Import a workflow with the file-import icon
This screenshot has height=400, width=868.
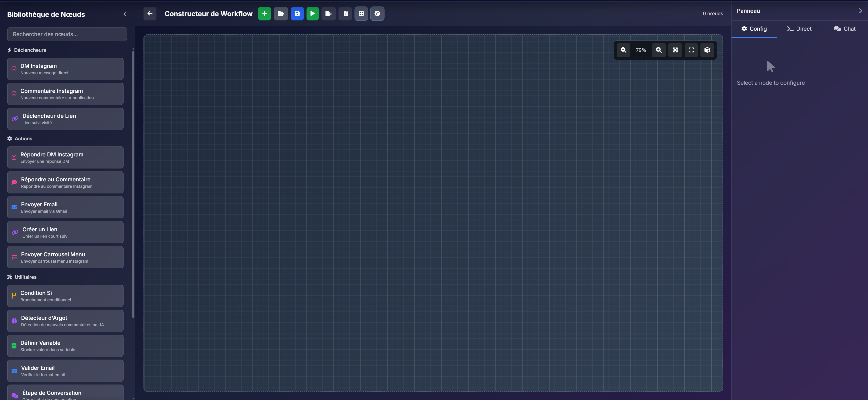(x=345, y=13)
